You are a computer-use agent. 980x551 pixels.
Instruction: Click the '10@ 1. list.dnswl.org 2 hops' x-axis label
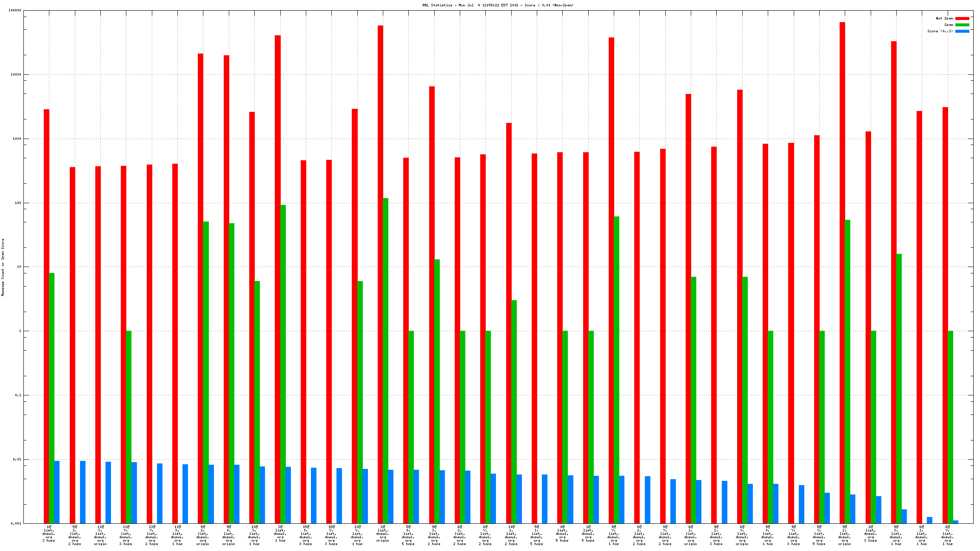coord(511,535)
